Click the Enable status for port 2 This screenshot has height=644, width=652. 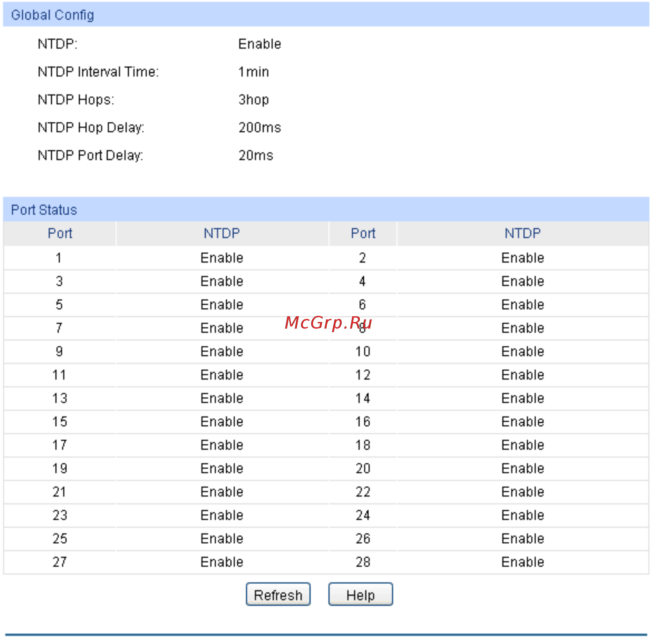[x=522, y=258]
